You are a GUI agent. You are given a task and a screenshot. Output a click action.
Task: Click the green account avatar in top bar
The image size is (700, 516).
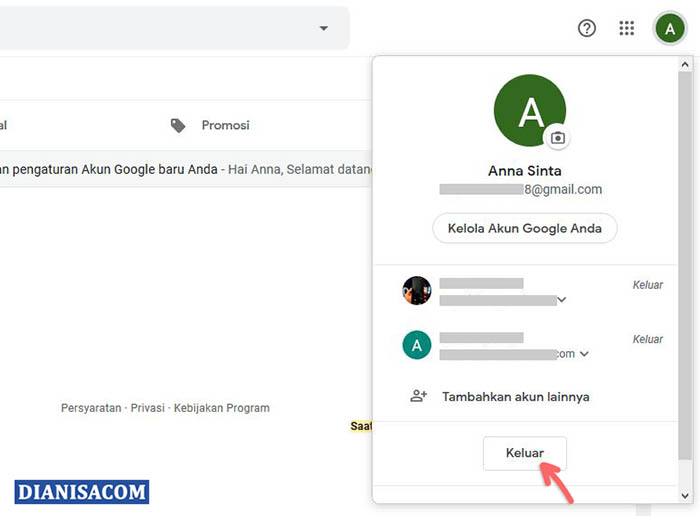(670, 29)
